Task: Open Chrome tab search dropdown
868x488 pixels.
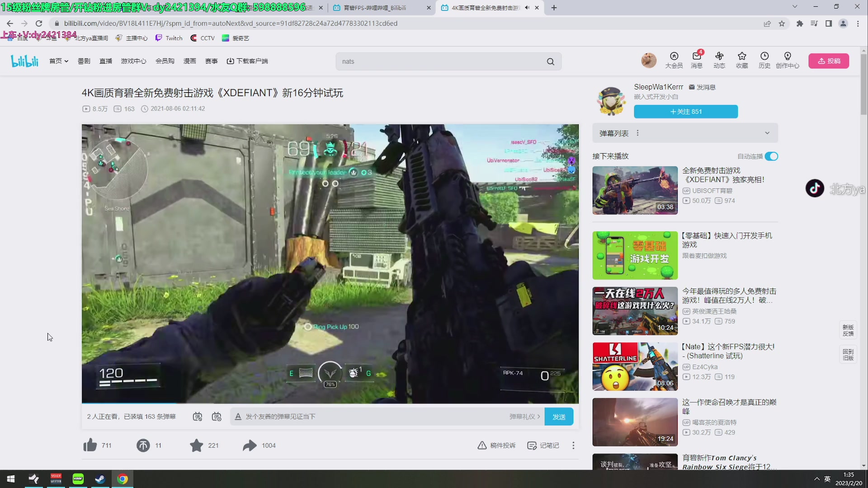Action: click(795, 7)
